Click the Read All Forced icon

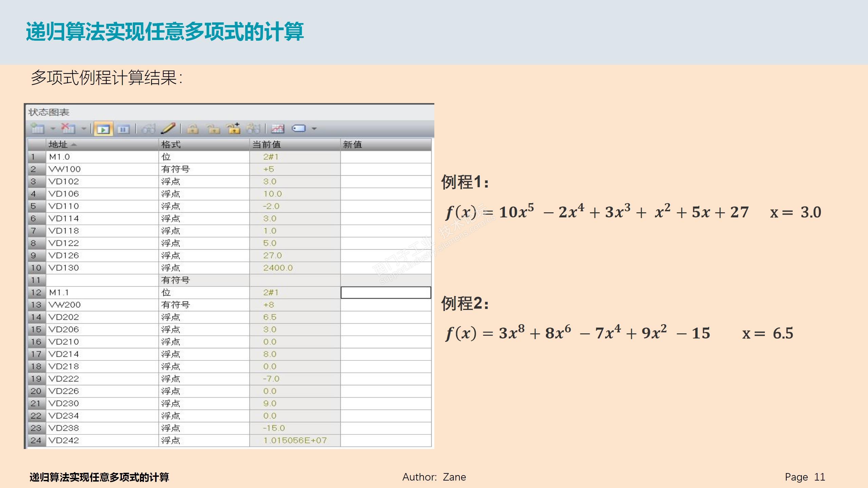(253, 129)
